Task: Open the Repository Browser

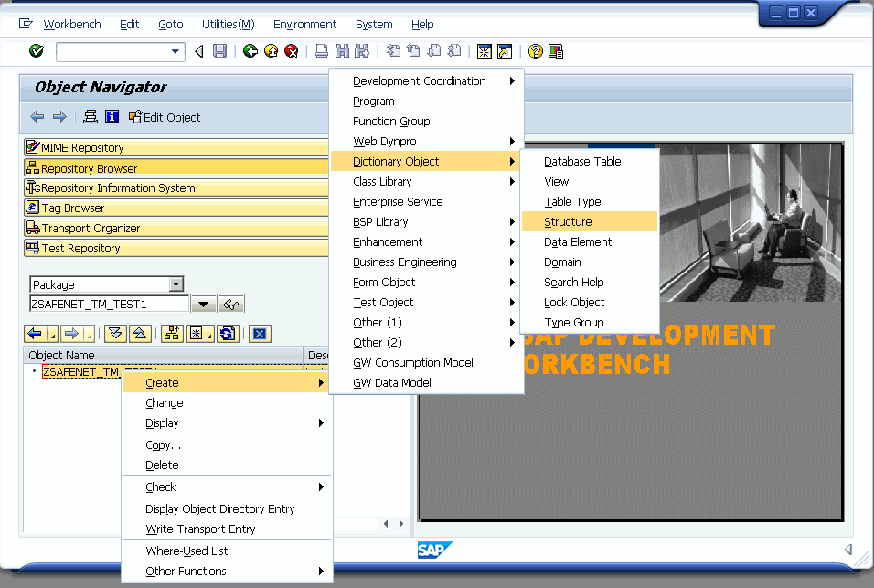Action: click(176, 167)
